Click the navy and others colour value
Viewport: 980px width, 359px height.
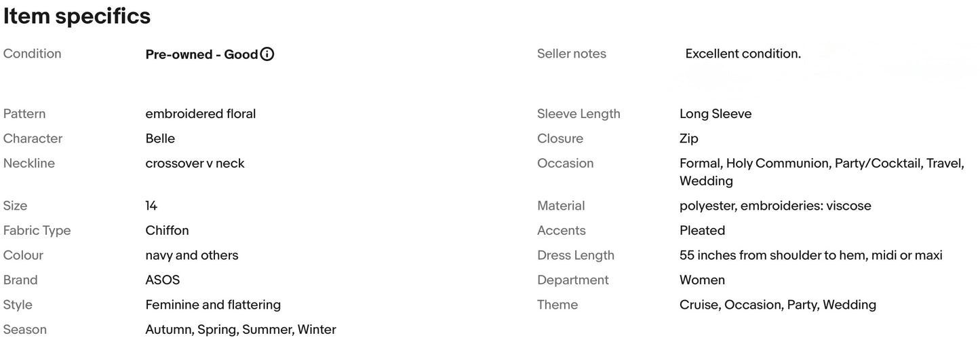tap(191, 255)
